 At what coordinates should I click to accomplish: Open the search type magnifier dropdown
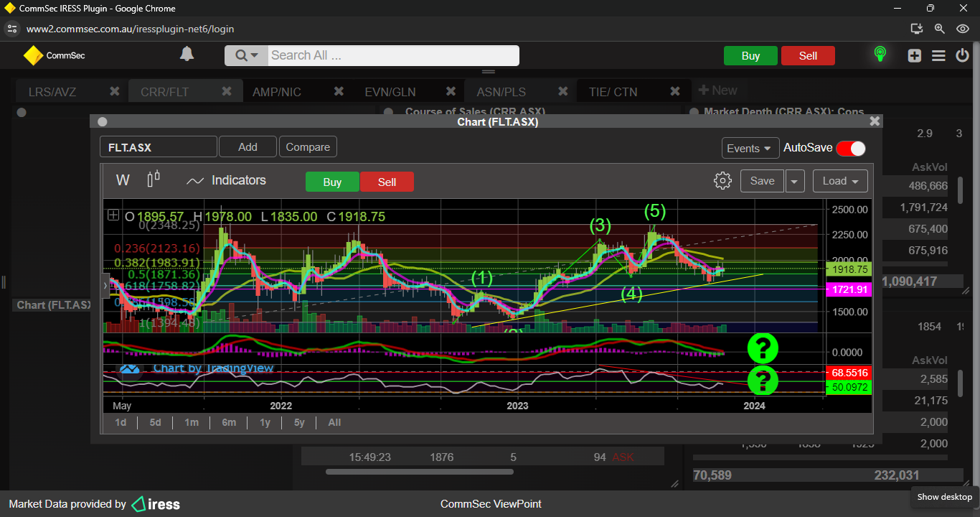(x=246, y=55)
